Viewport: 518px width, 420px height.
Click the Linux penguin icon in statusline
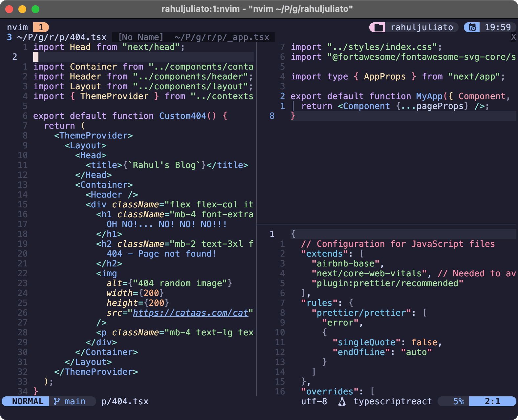pyautogui.click(x=342, y=402)
